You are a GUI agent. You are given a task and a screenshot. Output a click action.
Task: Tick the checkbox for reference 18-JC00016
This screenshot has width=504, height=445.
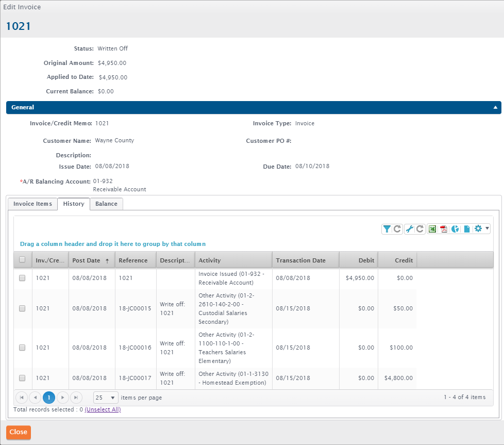pyautogui.click(x=22, y=348)
